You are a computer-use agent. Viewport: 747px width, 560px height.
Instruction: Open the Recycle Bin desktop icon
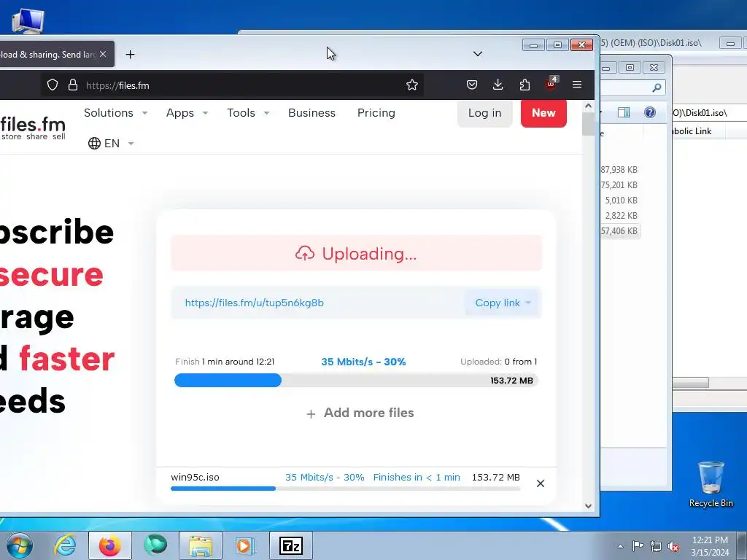[711, 484]
